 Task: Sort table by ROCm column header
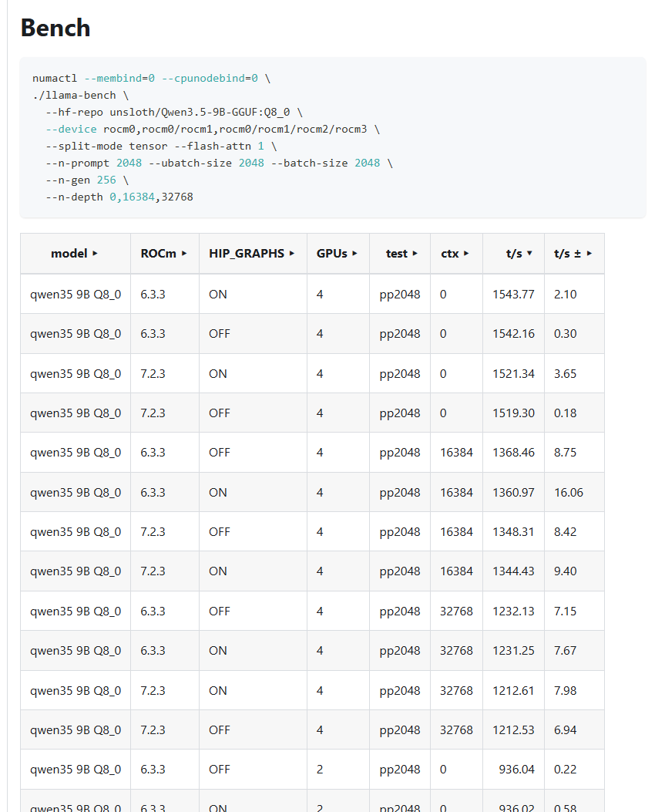pyautogui.click(x=165, y=254)
